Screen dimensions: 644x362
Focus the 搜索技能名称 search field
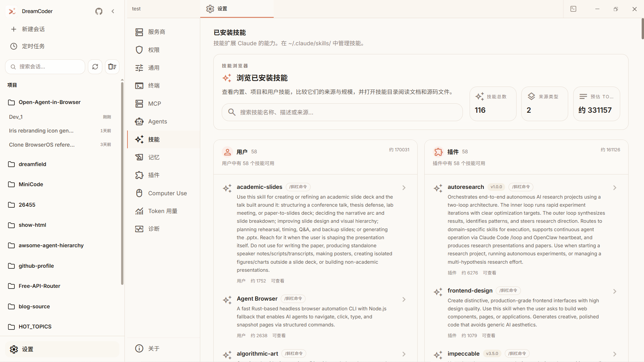(342, 112)
